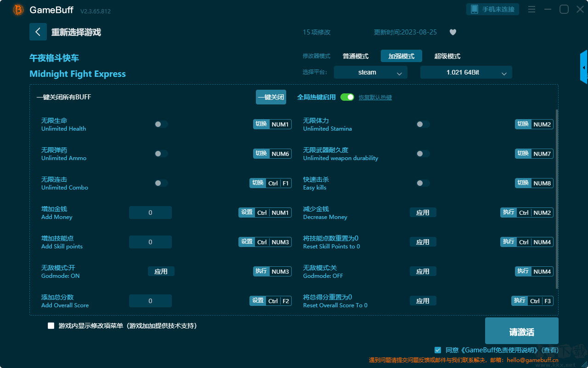This screenshot has width=588, height=368.
Task: Click the NUM1 hotkey for Unlimited Health
Action: click(272, 124)
